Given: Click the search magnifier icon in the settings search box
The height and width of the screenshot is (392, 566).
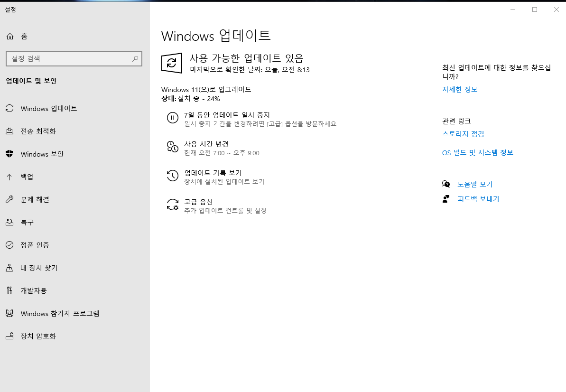Looking at the screenshot, I should (x=135, y=58).
